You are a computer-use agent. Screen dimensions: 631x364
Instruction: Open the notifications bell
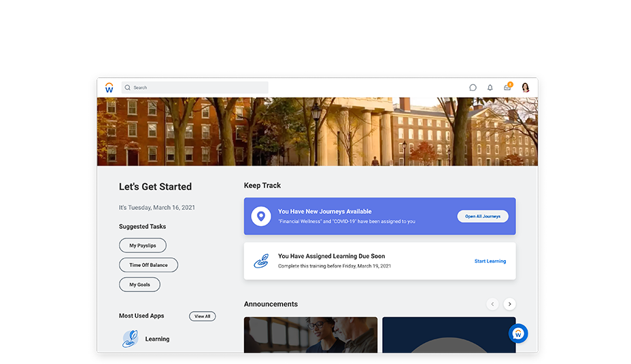tap(490, 88)
